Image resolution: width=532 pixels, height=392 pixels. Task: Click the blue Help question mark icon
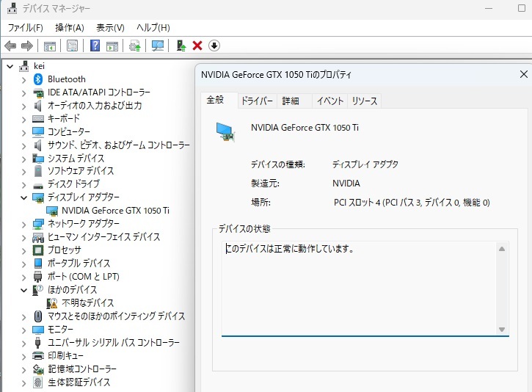(95, 46)
